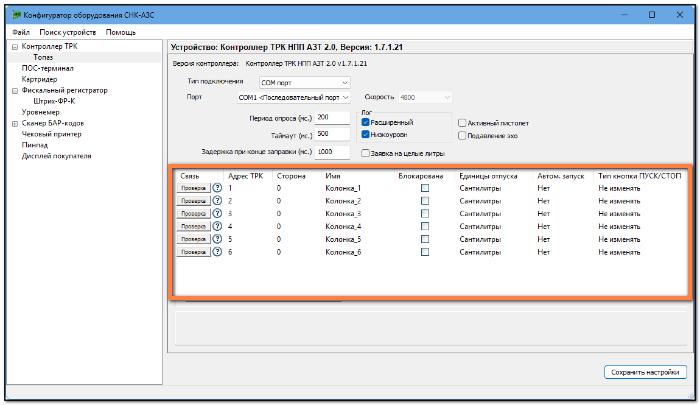The height and width of the screenshot is (405, 700).
Task: Click the Нет cell in Колонка_5 row
Action: [x=543, y=239]
